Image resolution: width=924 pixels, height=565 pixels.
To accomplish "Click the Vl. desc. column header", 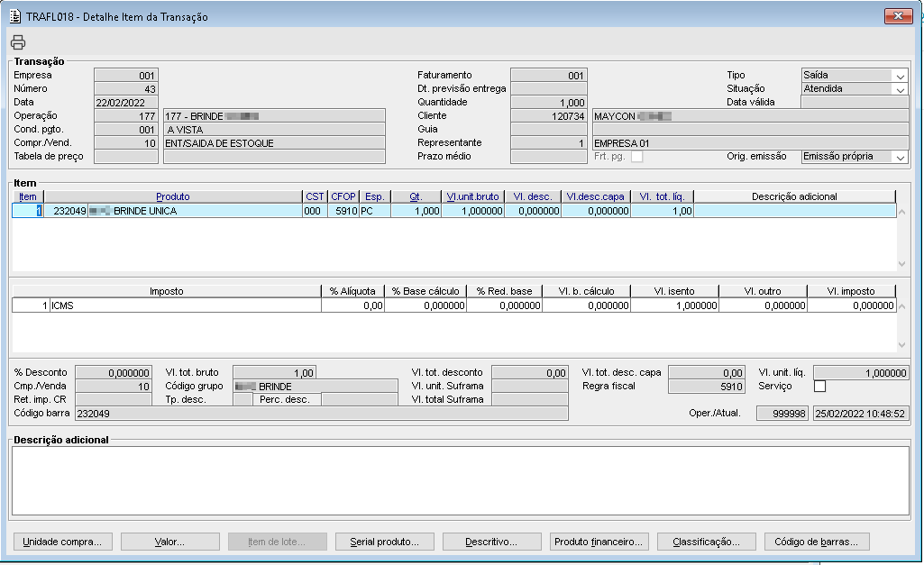I will (x=533, y=196).
